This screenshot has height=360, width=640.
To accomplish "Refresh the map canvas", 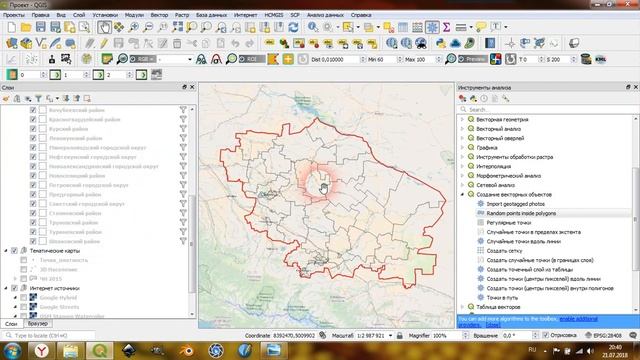I will [293, 27].
